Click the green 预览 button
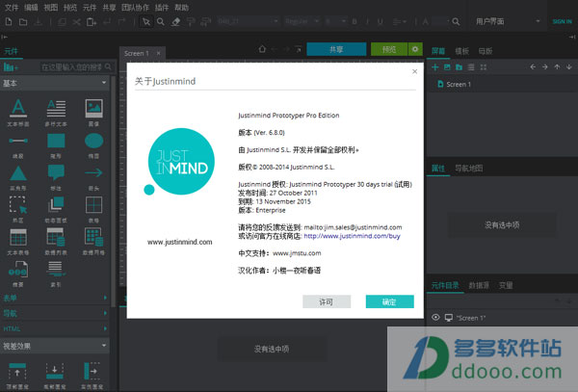This screenshot has width=578, height=392. click(389, 49)
